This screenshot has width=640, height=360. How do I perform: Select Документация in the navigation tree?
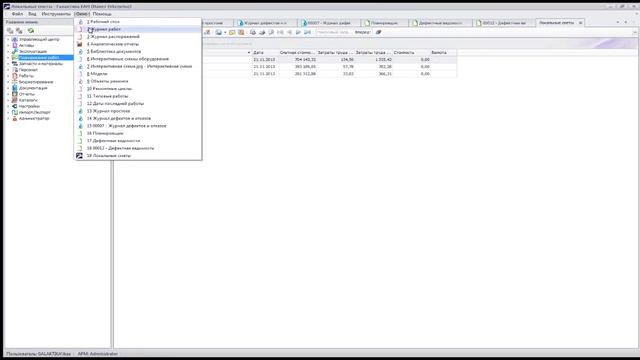pos(33,88)
